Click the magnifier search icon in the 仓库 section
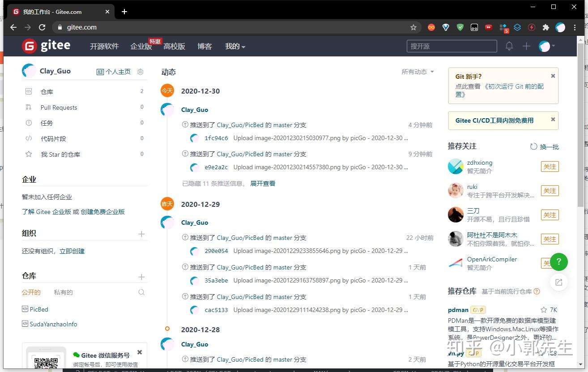The image size is (588, 372). tap(141, 292)
